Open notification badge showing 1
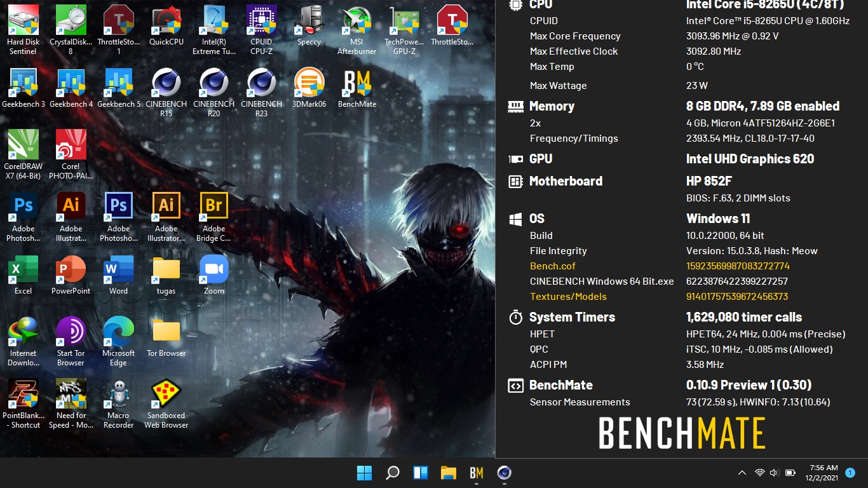 coord(850,473)
